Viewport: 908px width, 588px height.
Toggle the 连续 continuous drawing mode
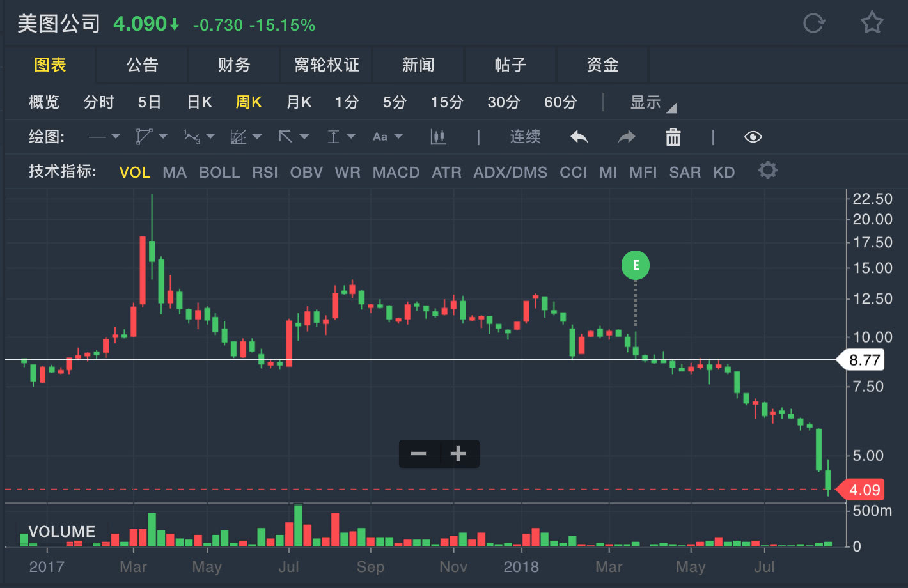point(525,137)
